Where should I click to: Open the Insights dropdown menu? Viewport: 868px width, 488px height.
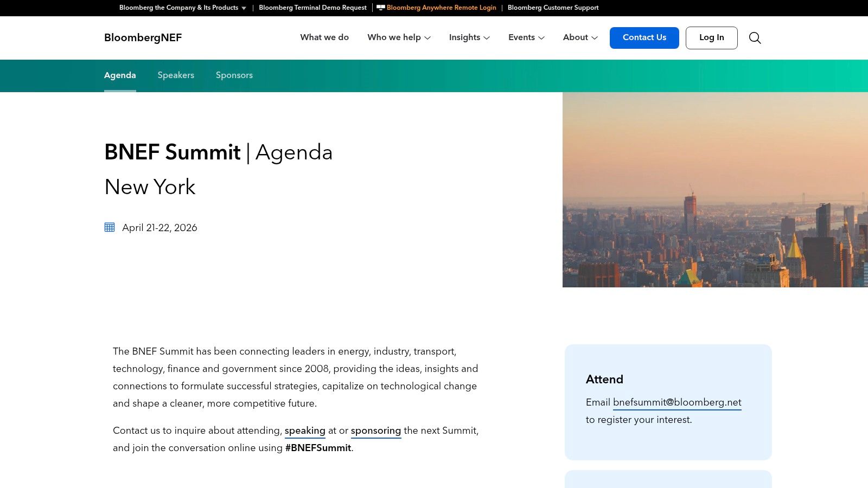pyautogui.click(x=469, y=37)
